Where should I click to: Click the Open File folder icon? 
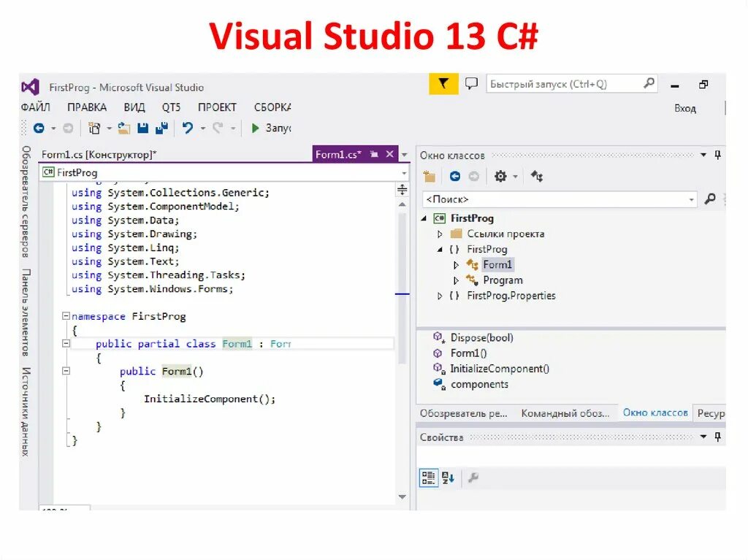click(x=124, y=128)
